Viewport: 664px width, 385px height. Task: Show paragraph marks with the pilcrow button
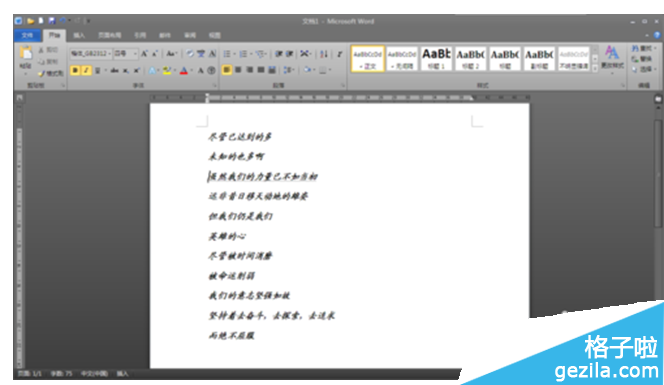click(339, 54)
